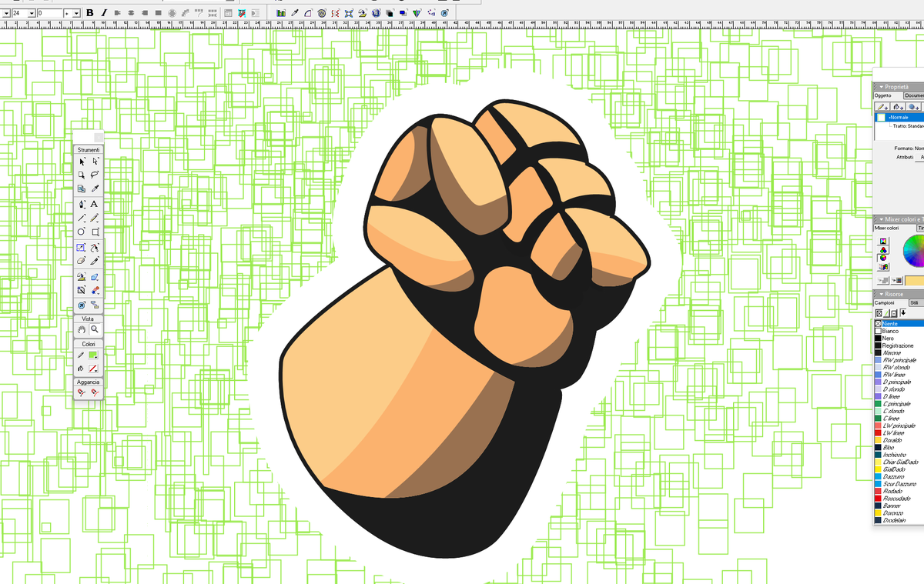Click the Chart tool in top toolbar
The height and width of the screenshot is (584, 924).
pos(281,13)
